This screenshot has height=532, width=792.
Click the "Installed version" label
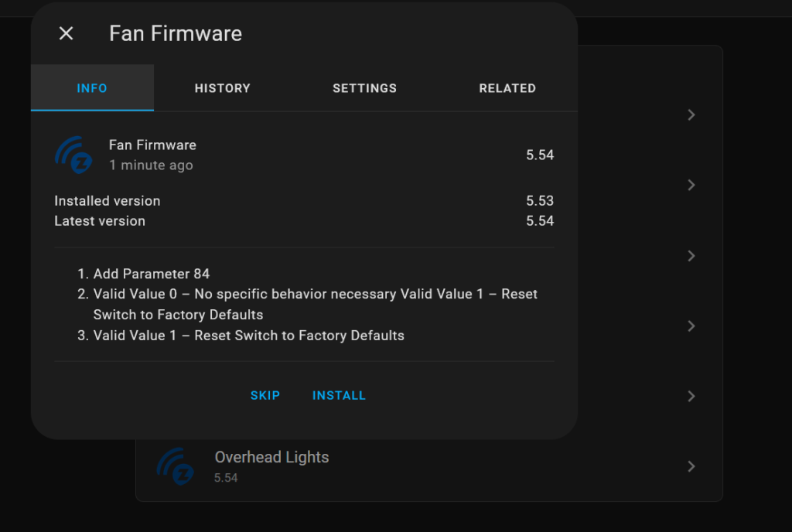[x=107, y=201]
